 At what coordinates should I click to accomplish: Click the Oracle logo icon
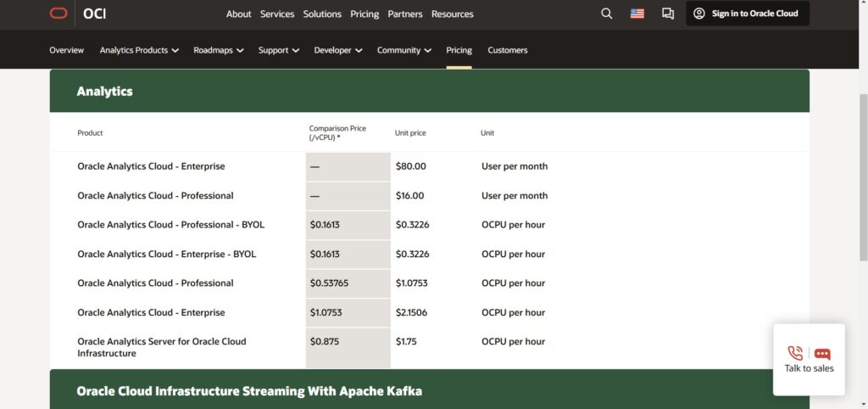[58, 14]
